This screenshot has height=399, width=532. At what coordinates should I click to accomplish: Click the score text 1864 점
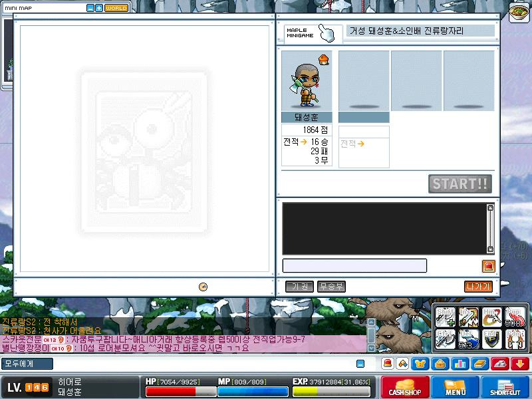(x=315, y=130)
